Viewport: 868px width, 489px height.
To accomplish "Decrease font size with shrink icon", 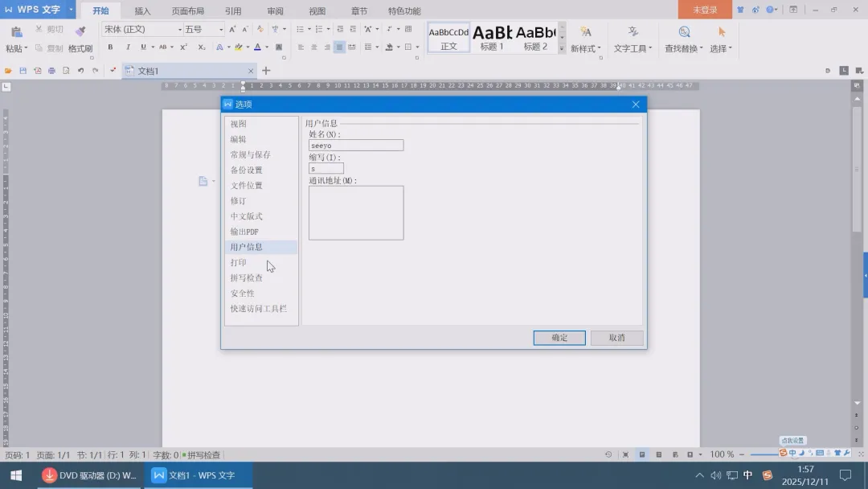I will (x=244, y=29).
